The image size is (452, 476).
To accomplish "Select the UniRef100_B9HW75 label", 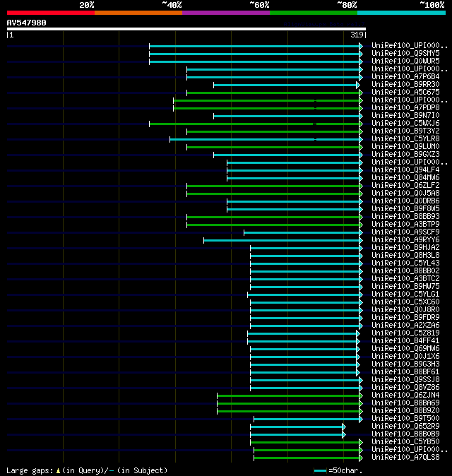I will click(x=405, y=287).
